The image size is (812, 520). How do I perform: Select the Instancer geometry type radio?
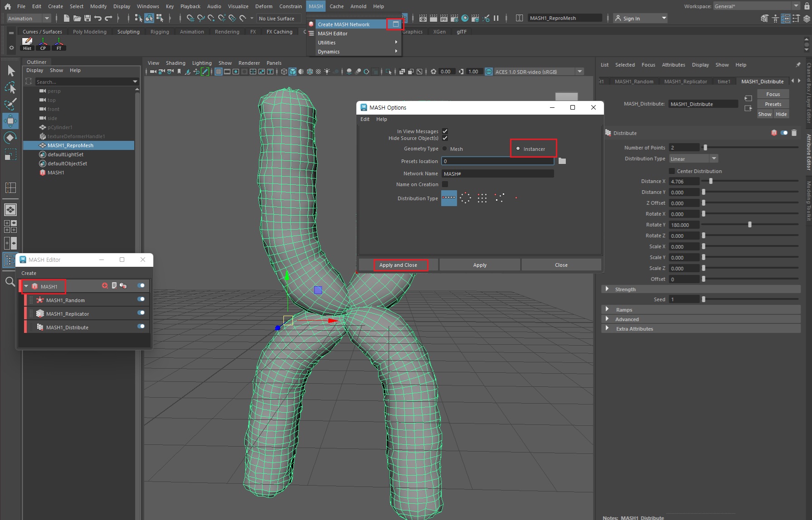tap(518, 149)
